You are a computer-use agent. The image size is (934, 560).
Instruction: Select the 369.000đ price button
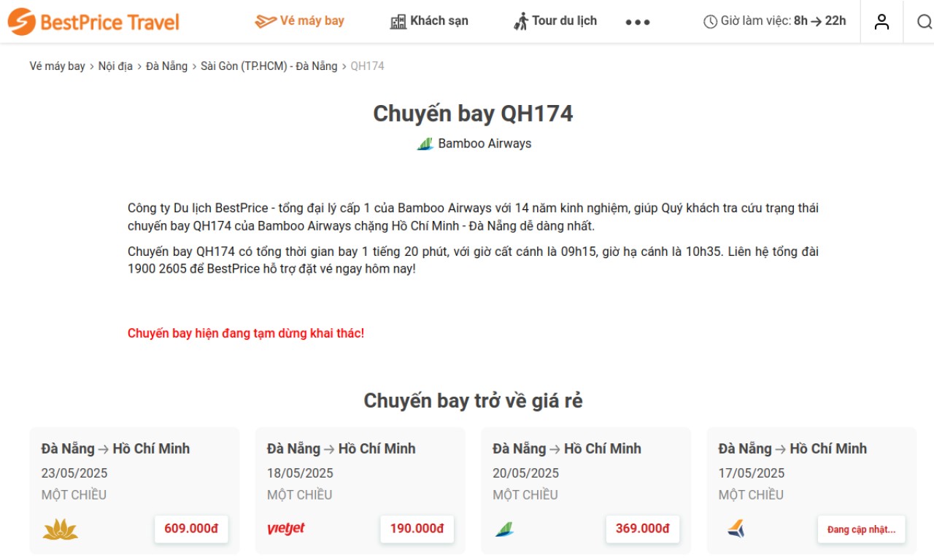click(x=642, y=529)
